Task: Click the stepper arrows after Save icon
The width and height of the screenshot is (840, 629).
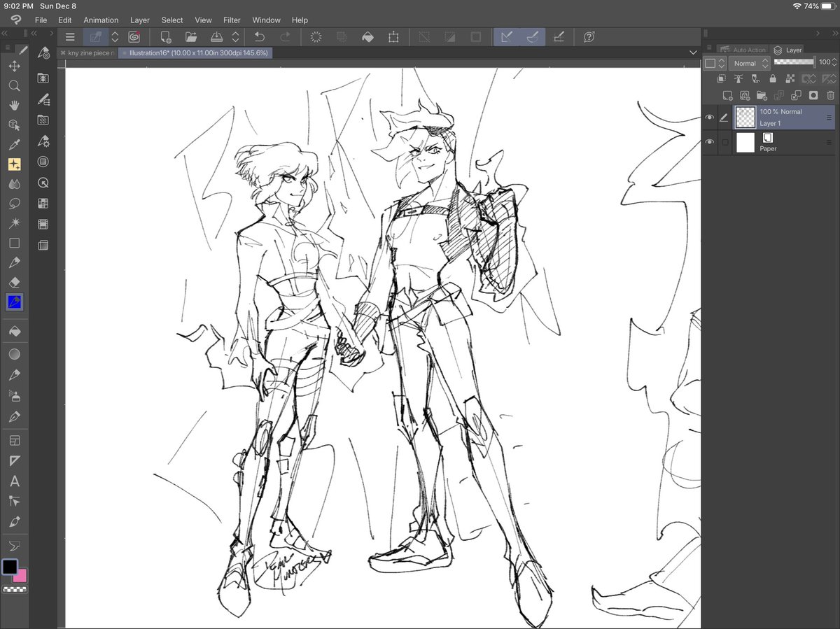Action: (x=236, y=37)
